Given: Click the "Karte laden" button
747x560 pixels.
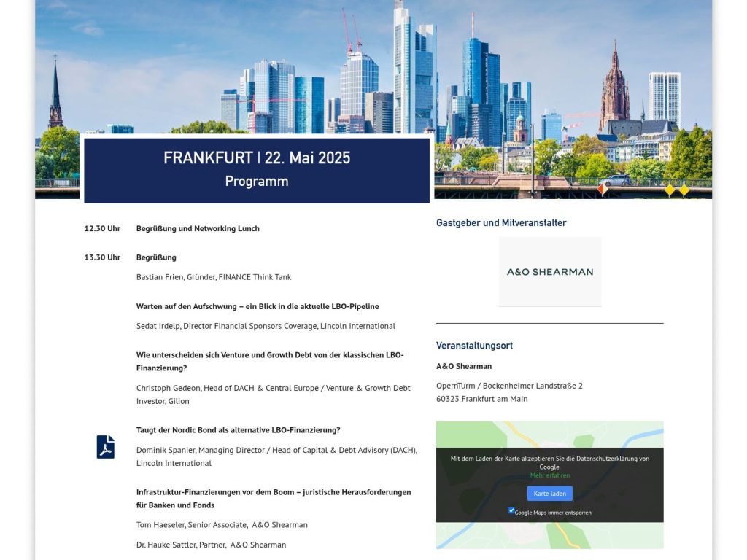Looking at the screenshot, I should click(x=549, y=494).
